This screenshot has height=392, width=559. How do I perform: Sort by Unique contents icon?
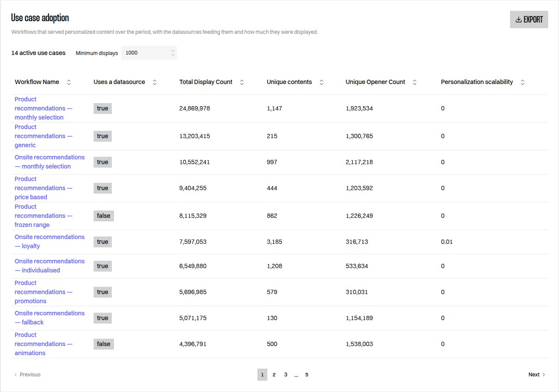[321, 82]
